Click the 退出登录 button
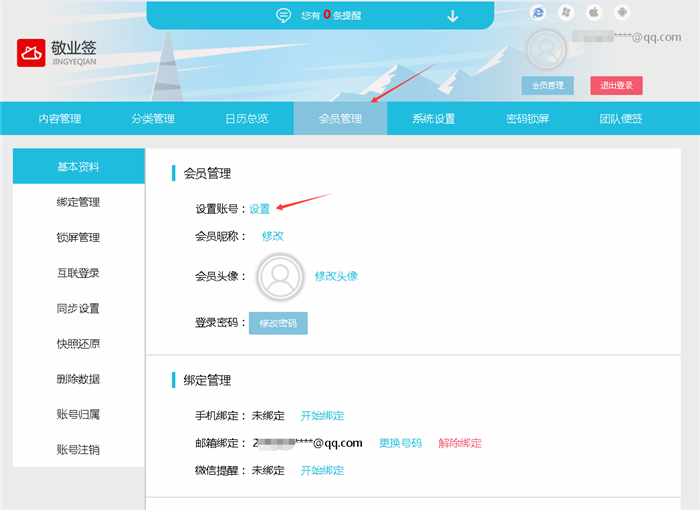700x510 pixels. coord(616,86)
